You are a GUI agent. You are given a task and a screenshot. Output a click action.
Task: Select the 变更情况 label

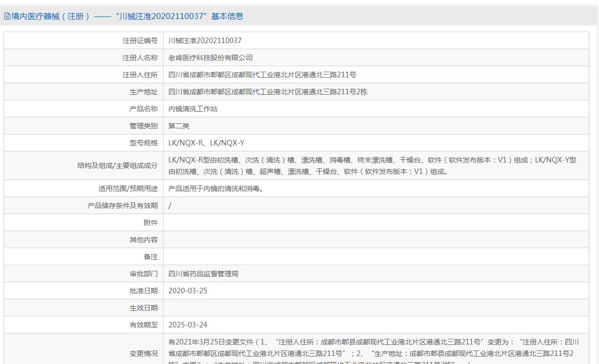coord(143,353)
